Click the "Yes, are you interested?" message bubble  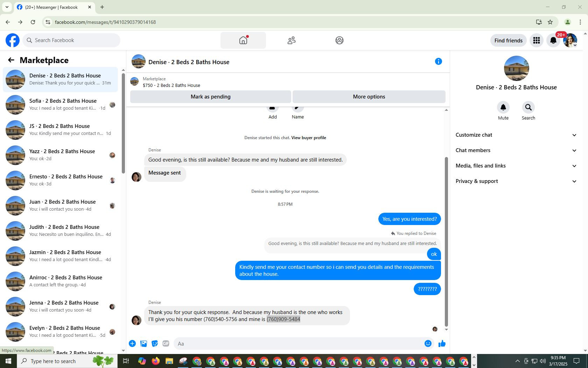click(x=409, y=219)
